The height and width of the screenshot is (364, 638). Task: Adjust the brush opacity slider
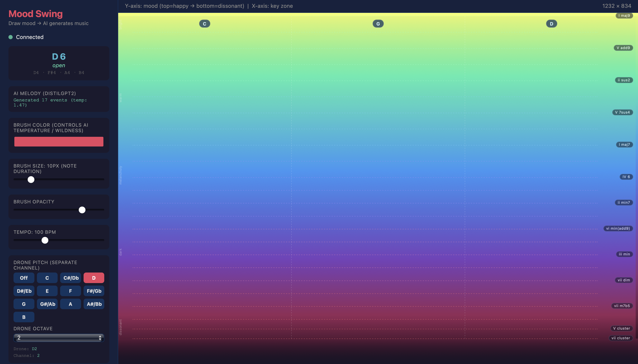pos(82,210)
